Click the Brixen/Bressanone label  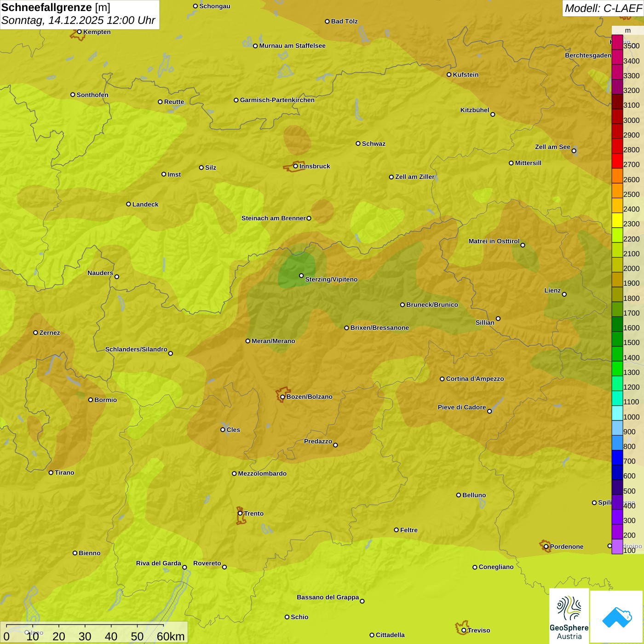[379, 328]
